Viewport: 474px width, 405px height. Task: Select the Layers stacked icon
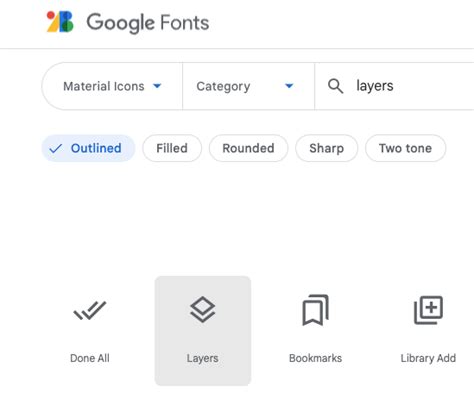203,310
